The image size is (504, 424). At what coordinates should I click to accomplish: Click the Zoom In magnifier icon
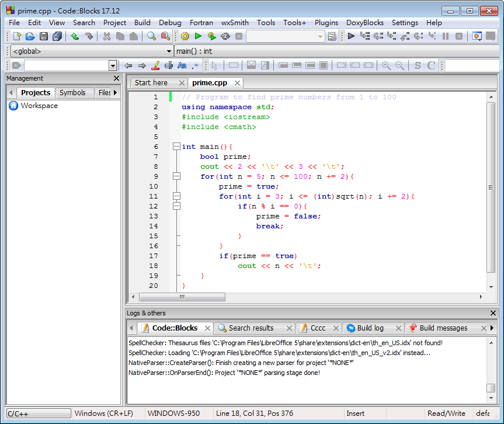tap(386, 65)
